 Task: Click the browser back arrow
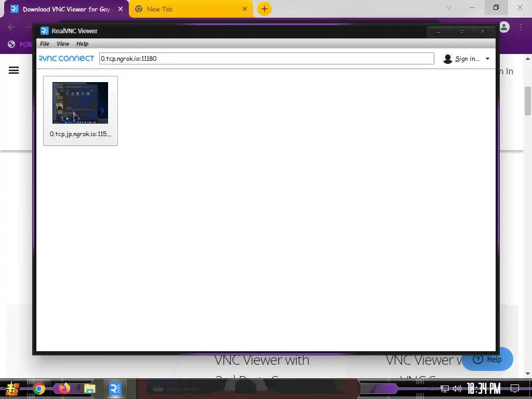11,27
